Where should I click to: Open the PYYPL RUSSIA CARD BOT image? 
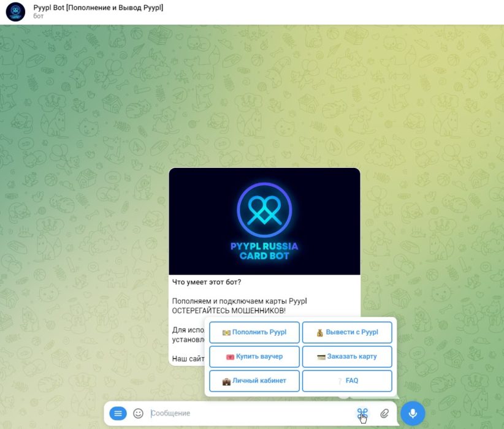tap(264, 221)
